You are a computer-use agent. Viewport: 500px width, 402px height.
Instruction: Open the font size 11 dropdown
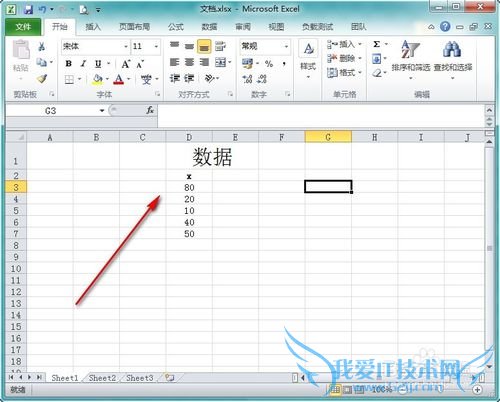[156, 46]
